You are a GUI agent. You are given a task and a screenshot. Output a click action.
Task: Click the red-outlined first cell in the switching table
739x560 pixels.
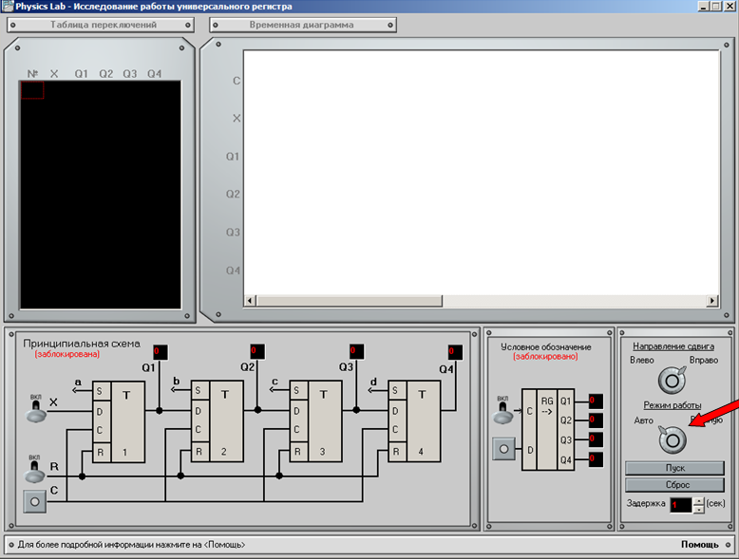pos(32,90)
